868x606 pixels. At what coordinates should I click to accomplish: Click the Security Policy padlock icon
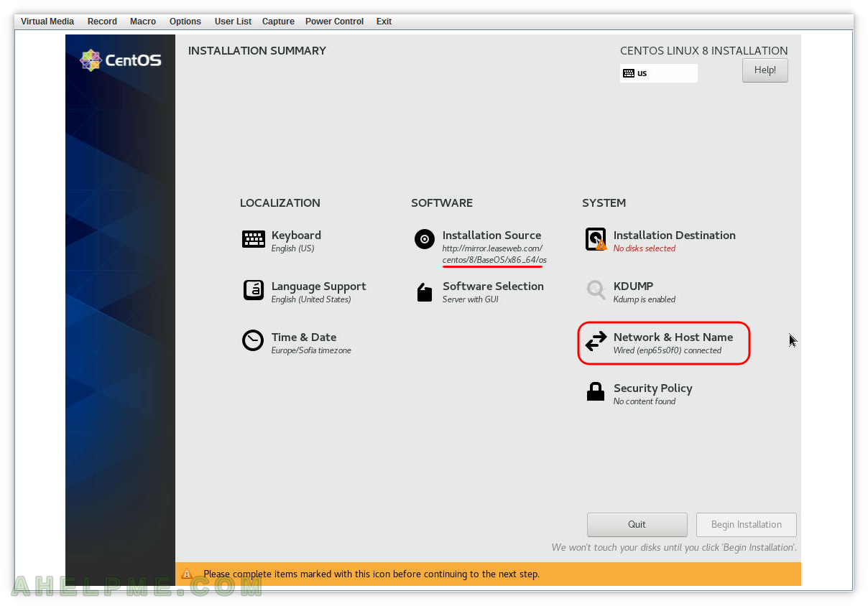click(x=596, y=392)
